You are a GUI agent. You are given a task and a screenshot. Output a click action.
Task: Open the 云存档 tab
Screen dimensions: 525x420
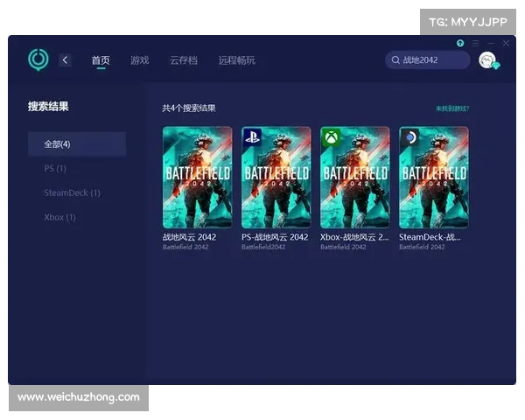(184, 60)
